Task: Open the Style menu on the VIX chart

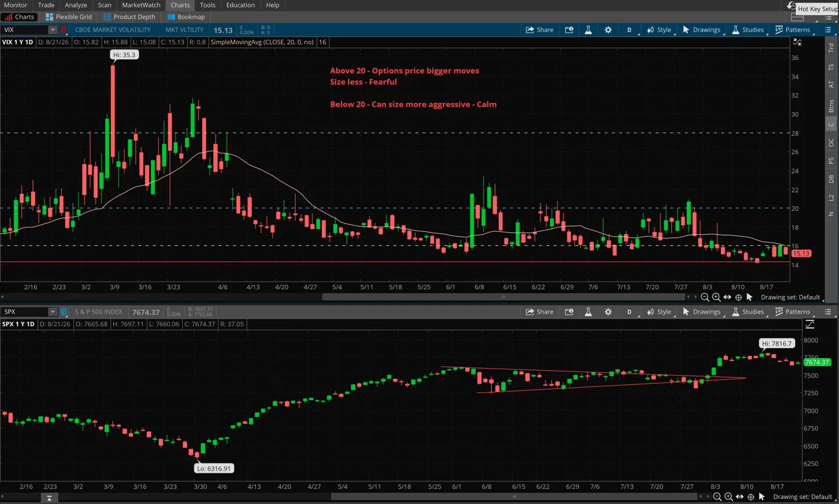Action: click(659, 29)
